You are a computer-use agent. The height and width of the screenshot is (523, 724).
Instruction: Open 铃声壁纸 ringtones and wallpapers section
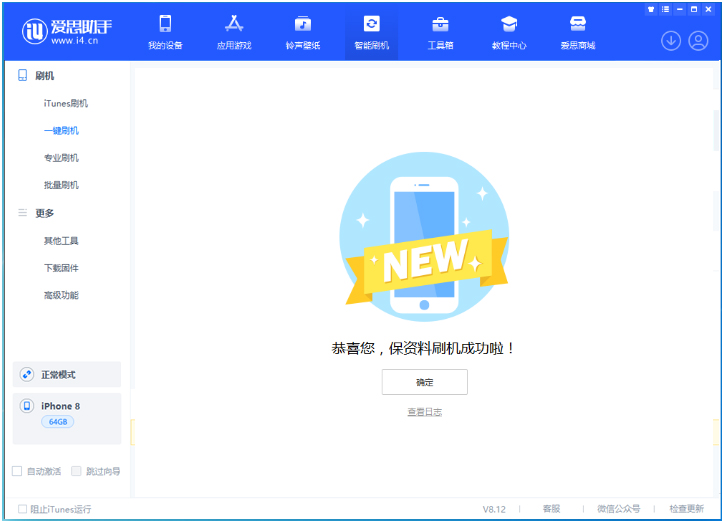(302, 32)
